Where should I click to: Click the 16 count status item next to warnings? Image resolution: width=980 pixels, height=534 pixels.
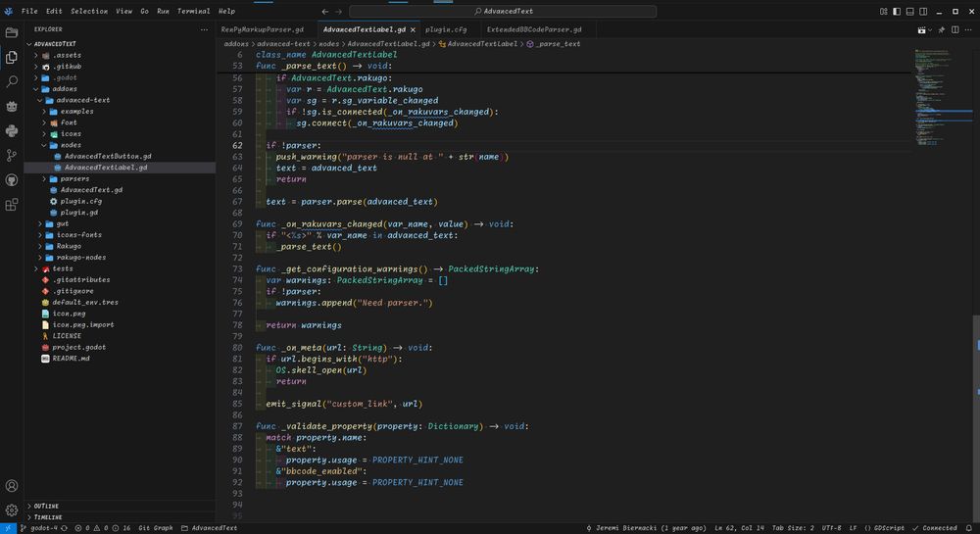122,528
